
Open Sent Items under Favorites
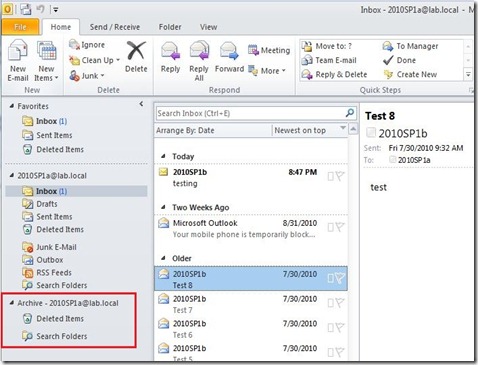point(47,135)
